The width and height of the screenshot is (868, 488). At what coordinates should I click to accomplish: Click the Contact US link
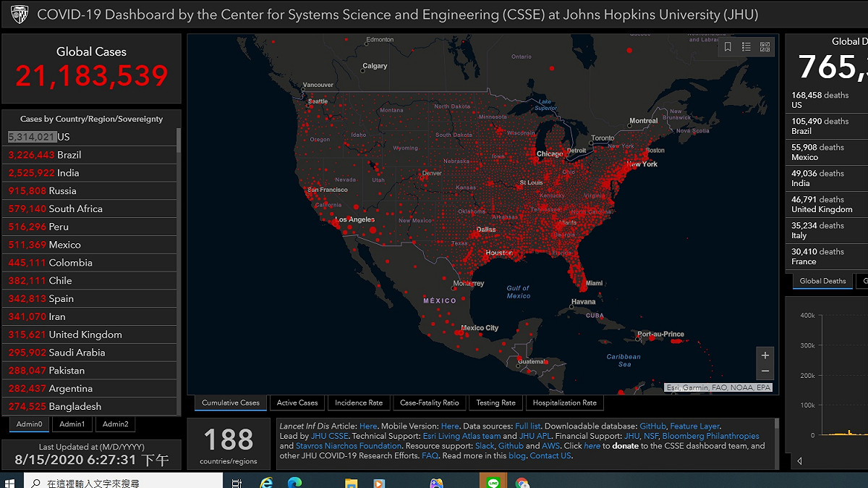tap(550, 456)
